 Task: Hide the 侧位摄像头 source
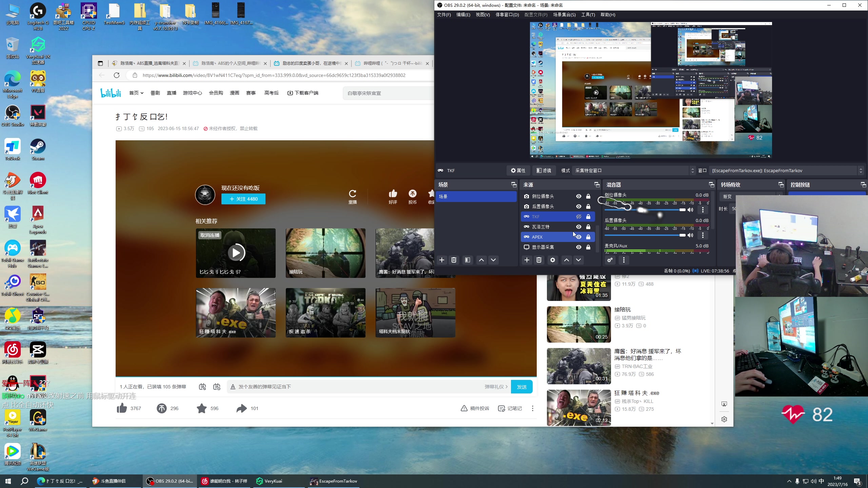tap(579, 196)
